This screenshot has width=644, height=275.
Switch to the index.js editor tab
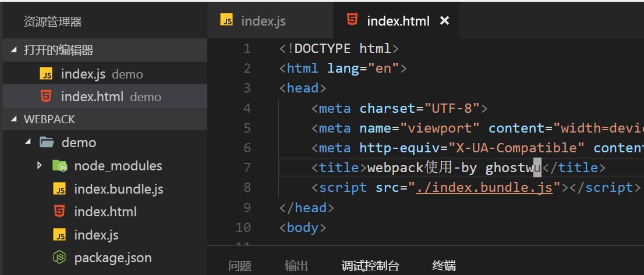[x=270, y=20]
